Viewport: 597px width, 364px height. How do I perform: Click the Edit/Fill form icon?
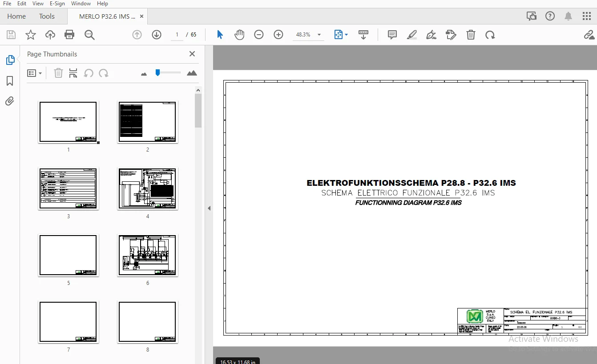click(451, 35)
